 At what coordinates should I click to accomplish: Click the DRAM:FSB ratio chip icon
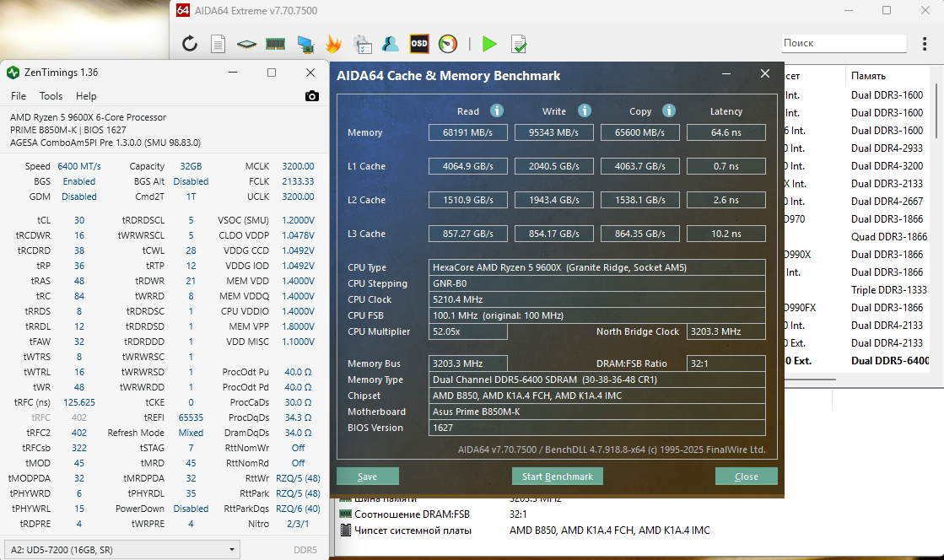pos(345,514)
